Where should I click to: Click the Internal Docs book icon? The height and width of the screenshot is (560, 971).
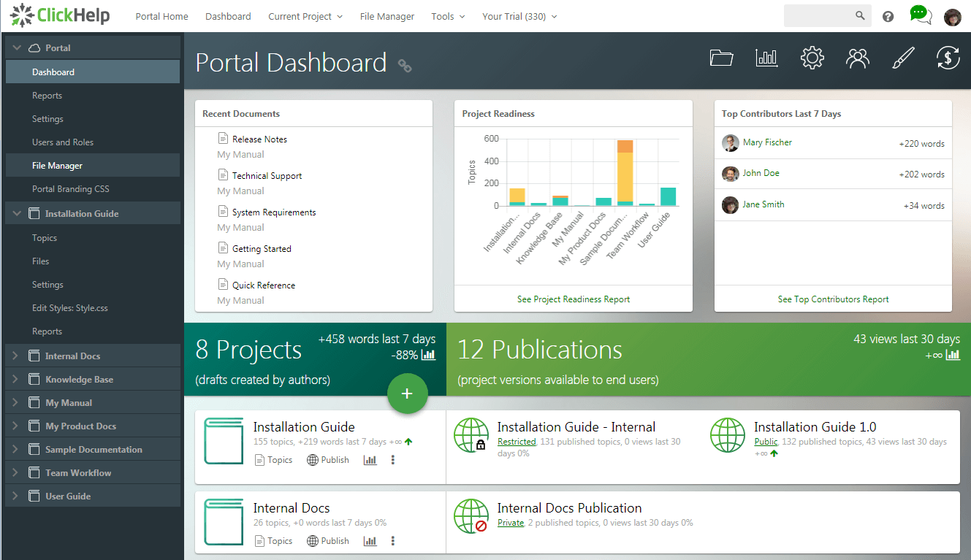click(x=223, y=522)
